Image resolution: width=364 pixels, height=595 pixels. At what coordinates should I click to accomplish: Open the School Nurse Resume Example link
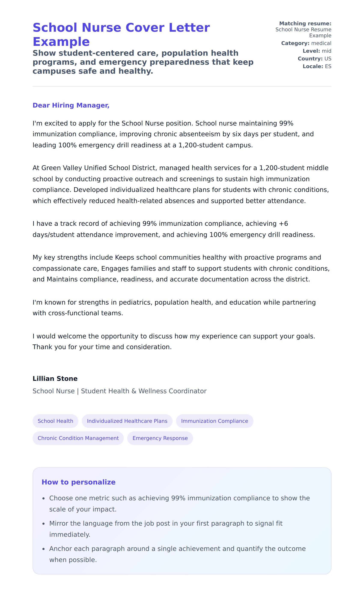click(x=303, y=32)
